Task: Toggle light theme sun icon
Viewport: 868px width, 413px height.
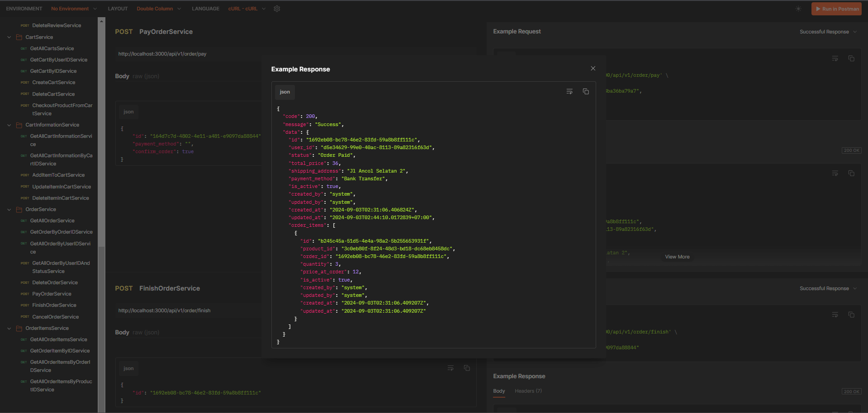Action: (x=798, y=9)
